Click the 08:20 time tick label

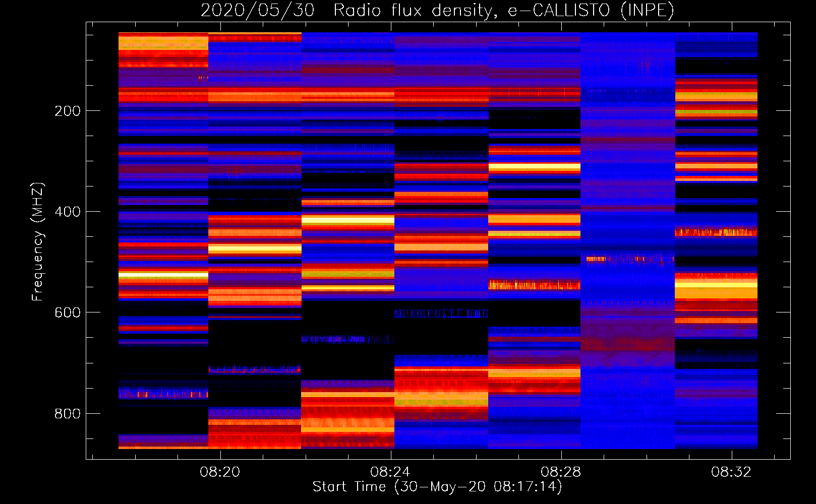220,472
